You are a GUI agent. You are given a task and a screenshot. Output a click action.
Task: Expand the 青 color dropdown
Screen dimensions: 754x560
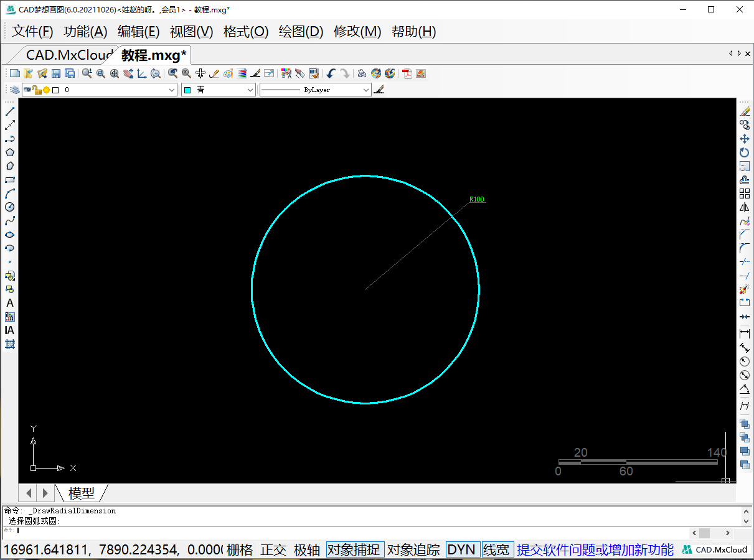click(x=250, y=90)
